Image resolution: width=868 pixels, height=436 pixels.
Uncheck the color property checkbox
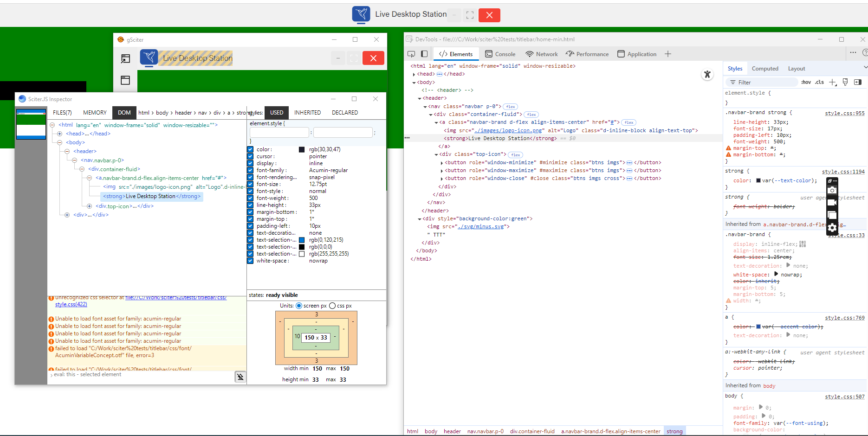click(250, 149)
